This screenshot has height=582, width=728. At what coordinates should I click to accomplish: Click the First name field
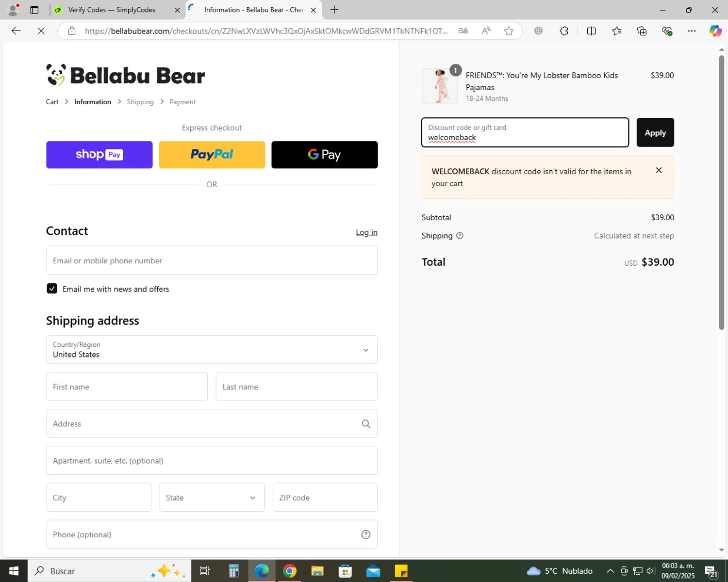click(127, 387)
